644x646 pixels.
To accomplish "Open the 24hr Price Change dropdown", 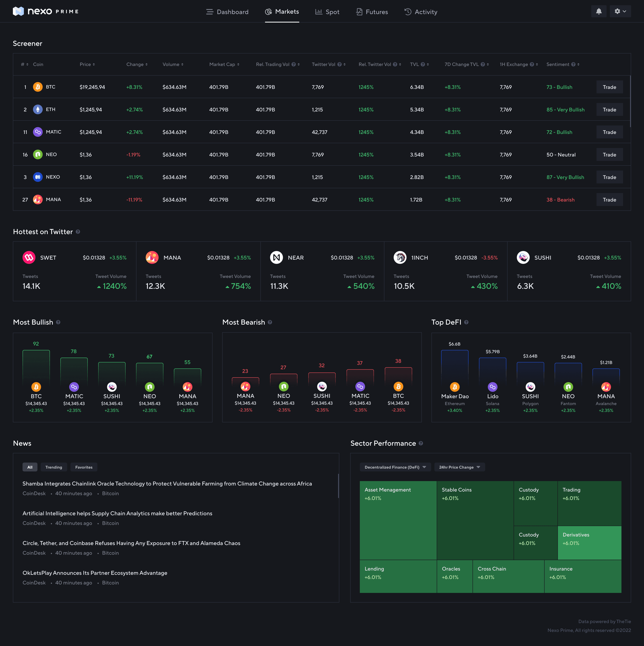I will click(459, 467).
